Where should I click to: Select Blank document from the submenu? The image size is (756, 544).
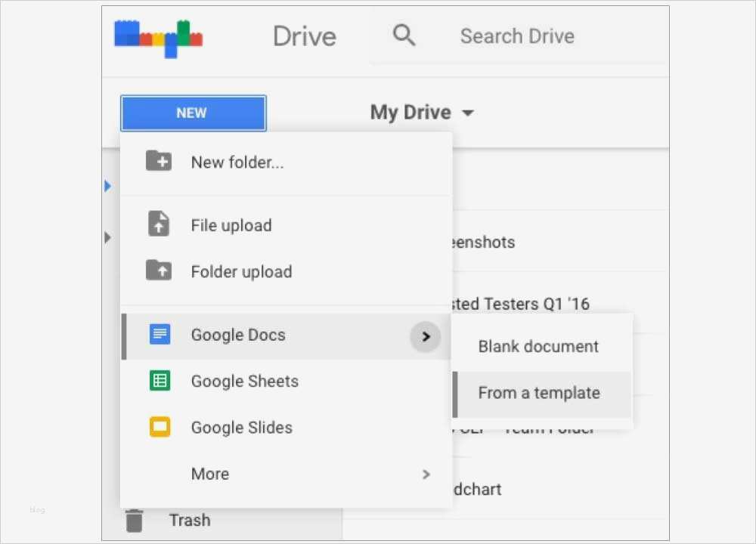(538, 347)
